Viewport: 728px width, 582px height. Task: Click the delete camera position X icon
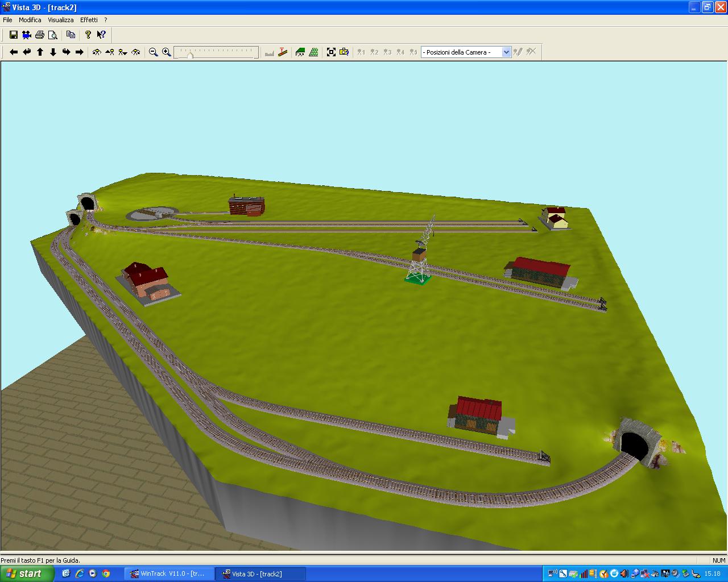531,52
